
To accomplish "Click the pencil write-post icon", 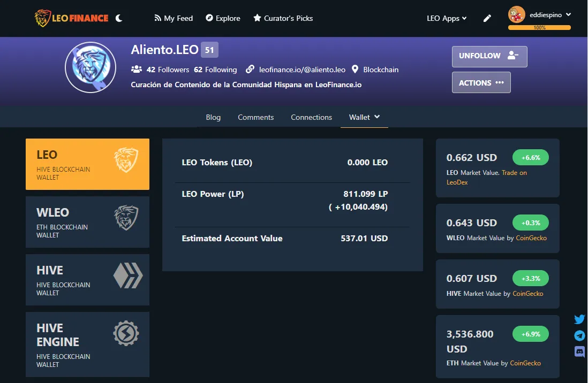I will [487, 18].
